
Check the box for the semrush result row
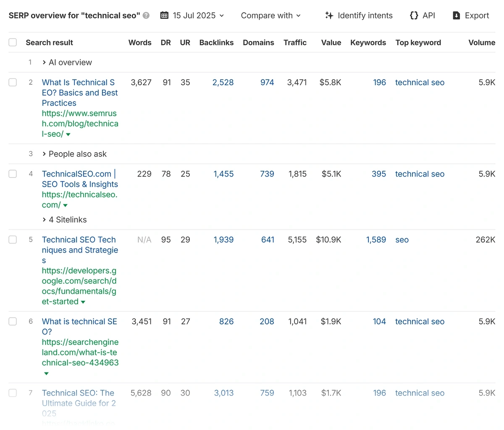pos(13,82)
